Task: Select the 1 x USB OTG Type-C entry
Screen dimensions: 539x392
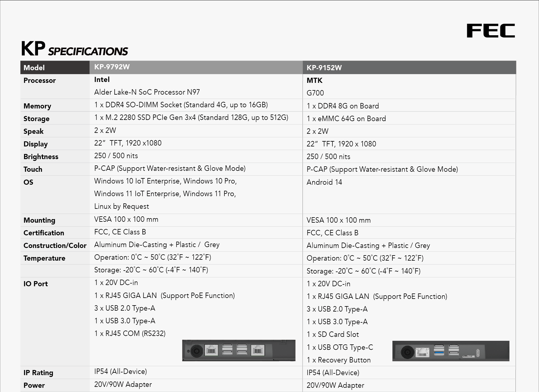Action: [x=340, y=347]
